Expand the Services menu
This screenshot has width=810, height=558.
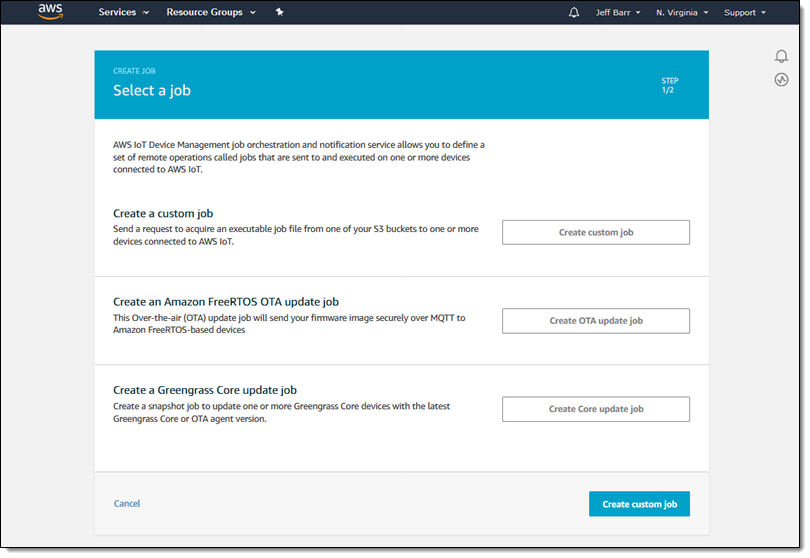tap(124, 13)
